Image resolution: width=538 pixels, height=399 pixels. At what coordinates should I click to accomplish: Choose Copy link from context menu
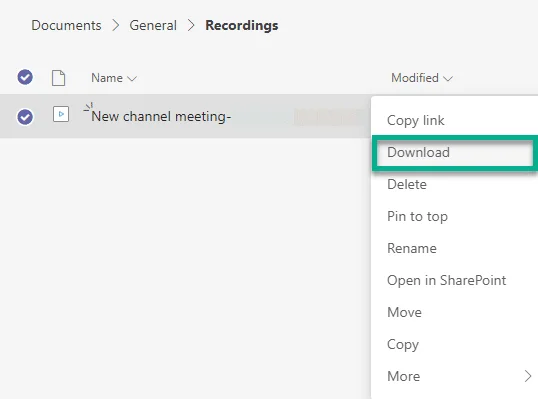[x=416, y=120]
